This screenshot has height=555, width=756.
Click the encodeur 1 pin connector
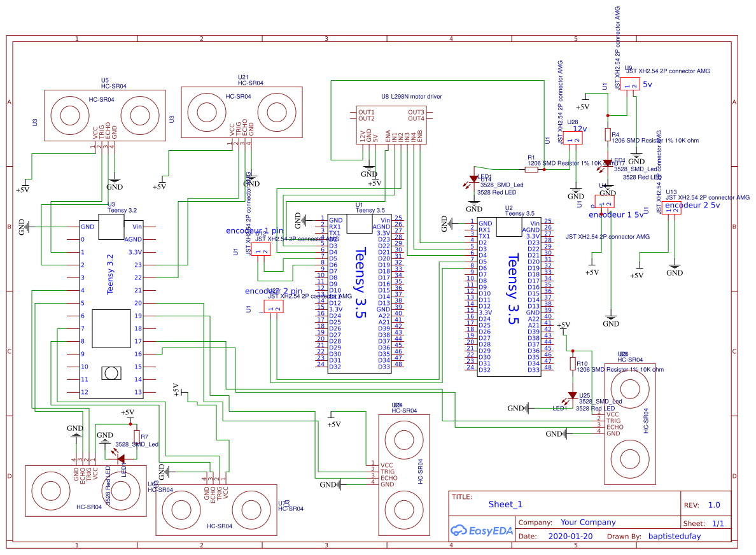[x=261, y=249]
